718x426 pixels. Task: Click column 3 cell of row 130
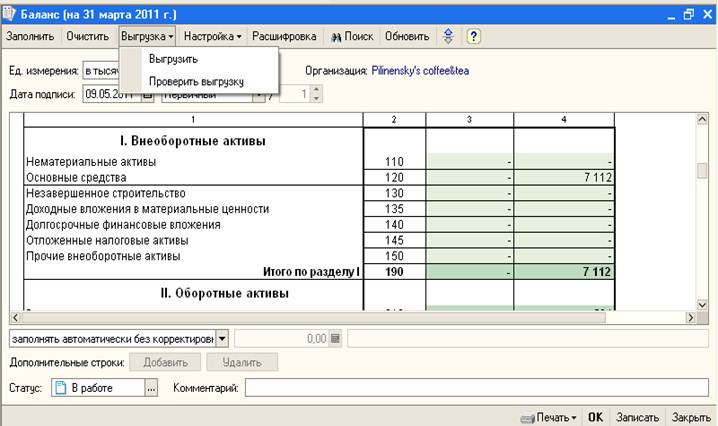point(469,193)
